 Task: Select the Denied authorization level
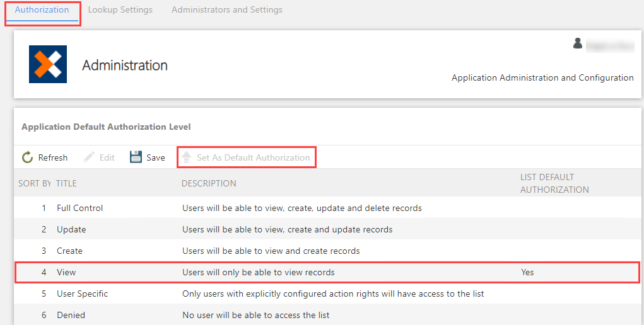coord(71,315)
